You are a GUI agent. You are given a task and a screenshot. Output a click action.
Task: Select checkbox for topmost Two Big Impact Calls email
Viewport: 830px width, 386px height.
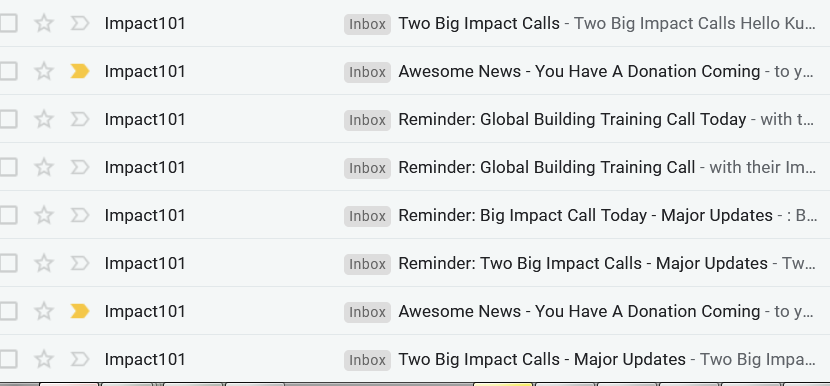[x=8, y=23]
